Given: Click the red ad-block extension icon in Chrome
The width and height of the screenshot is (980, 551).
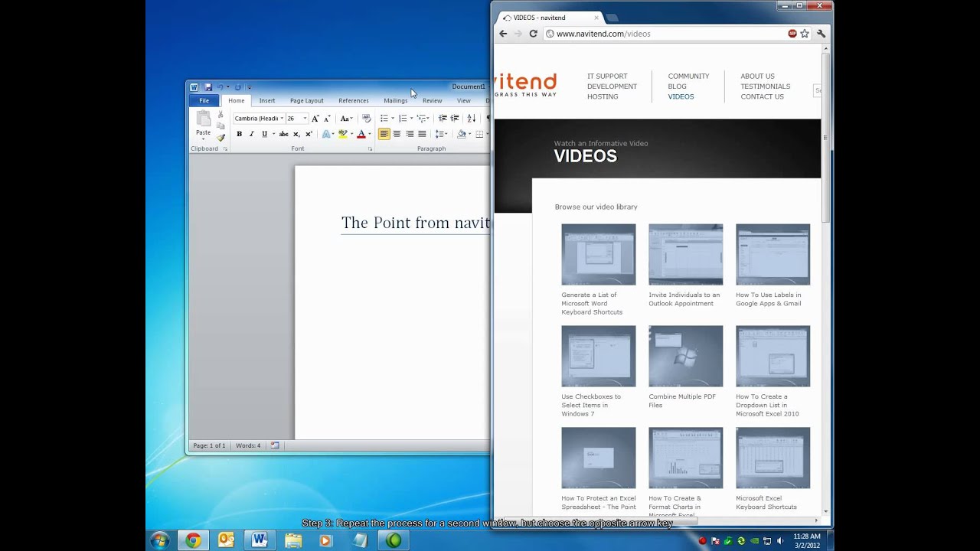Looking at the screenshot, I should pyautogui.click(x=792, y=34).
